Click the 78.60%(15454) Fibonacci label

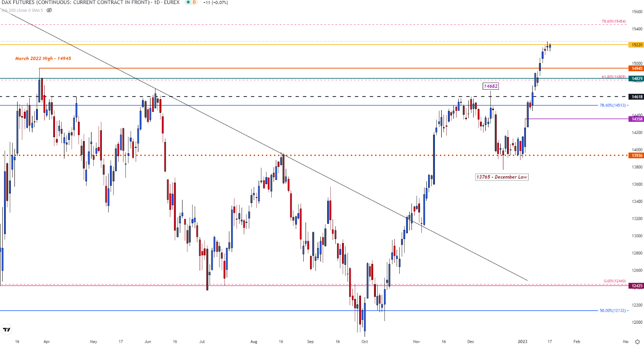[614, 21]
